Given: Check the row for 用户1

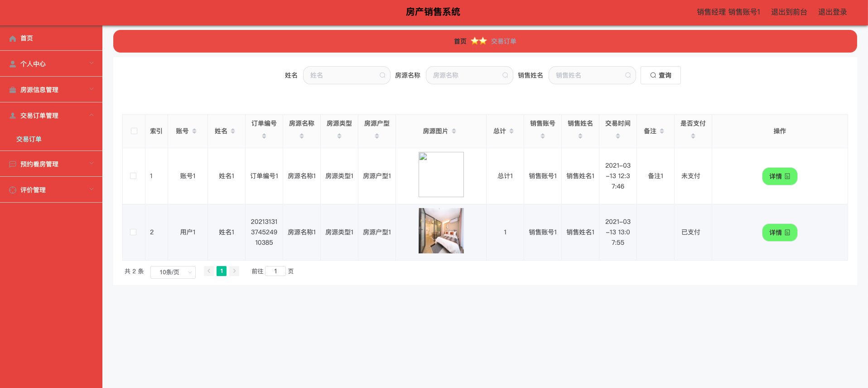Looking at the screenshot, I should (x=133, y=232).
